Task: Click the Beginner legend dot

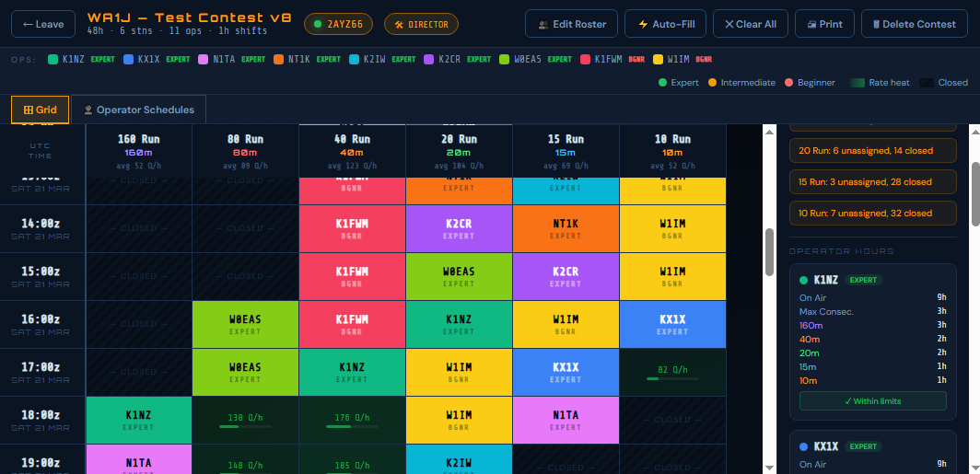Action: click(789, 83)
